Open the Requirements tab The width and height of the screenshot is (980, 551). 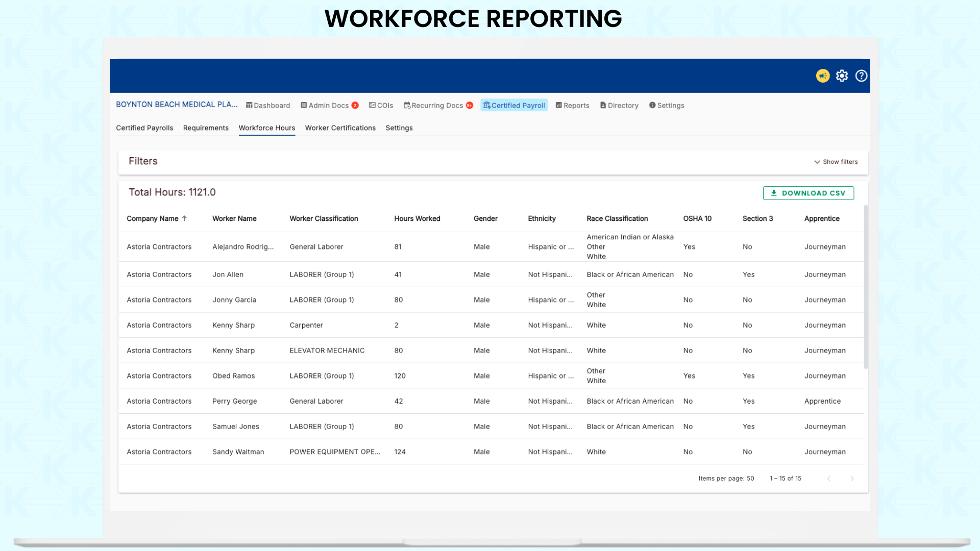pos(206,128)
